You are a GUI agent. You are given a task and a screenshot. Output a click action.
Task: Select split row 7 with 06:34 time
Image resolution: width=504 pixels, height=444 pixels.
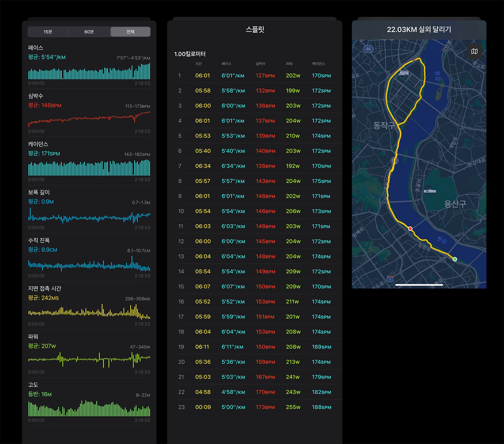[x=260, y=166]
